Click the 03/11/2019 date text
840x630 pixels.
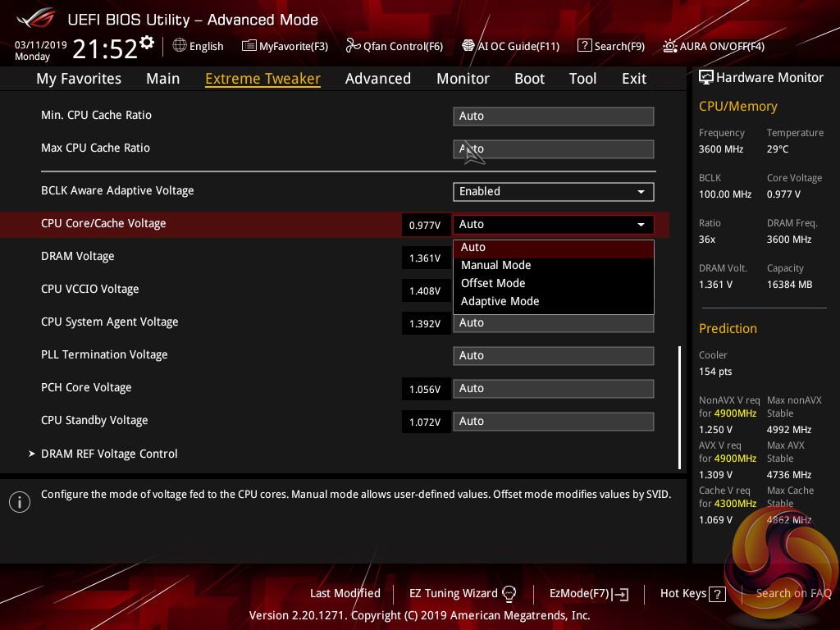point(41,44)
